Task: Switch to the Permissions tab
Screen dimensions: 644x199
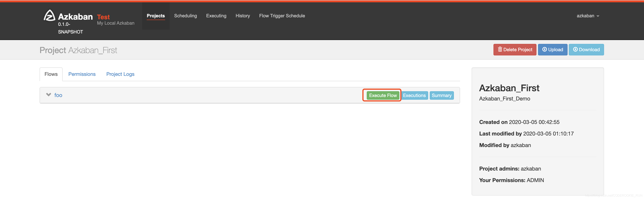Action: [82, 74]
